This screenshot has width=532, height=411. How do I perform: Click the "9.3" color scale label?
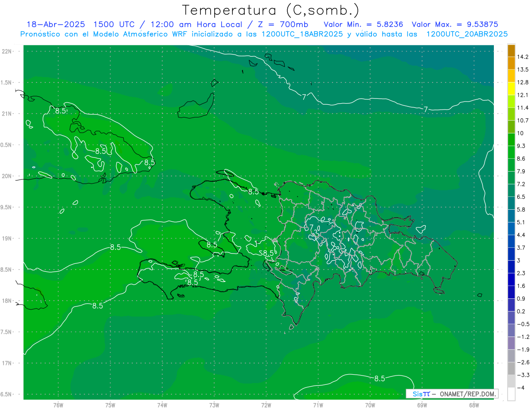[521, 145]
